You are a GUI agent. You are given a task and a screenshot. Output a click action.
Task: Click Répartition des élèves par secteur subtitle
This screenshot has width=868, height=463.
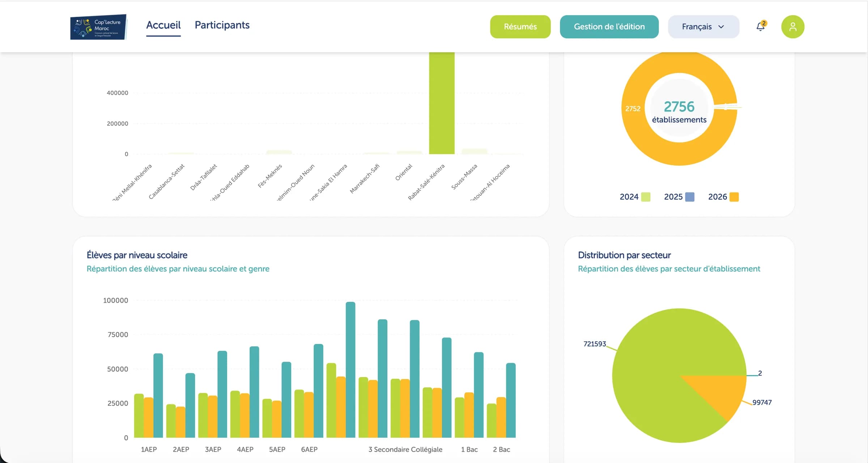(x=669, y=269)
